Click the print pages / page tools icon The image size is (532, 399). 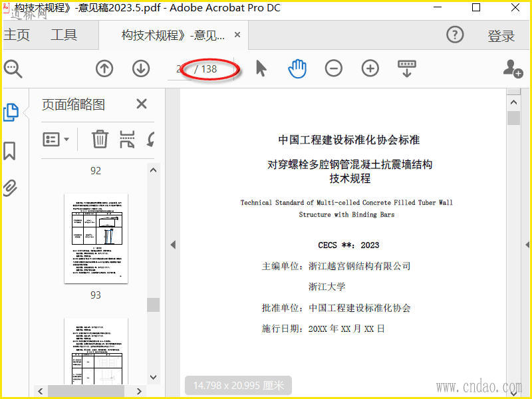point(127,139)
